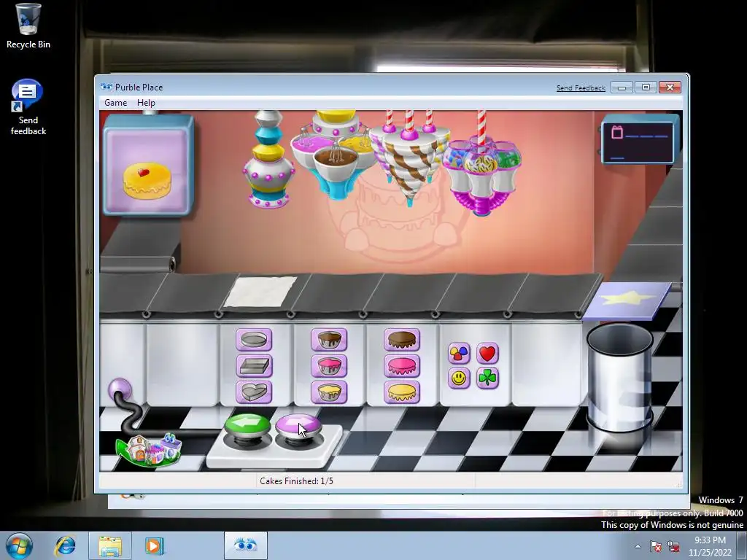Open the Game menu
747x560 pixels.
(x=116, y=103)
